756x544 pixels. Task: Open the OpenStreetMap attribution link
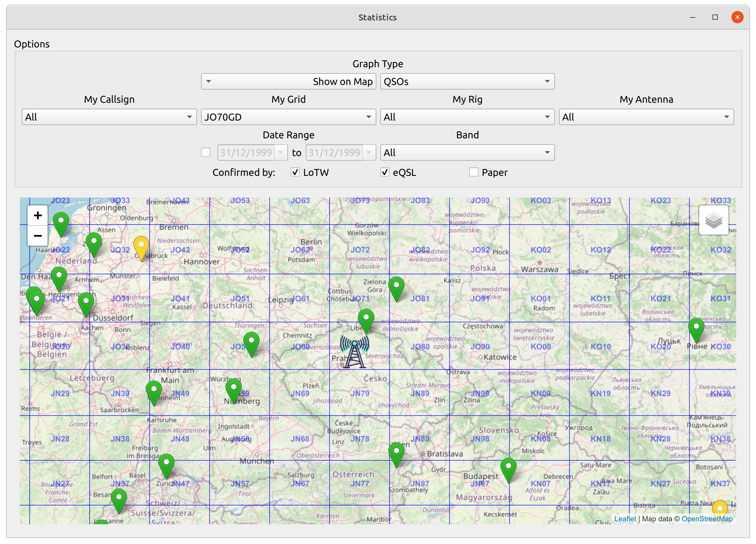tap(707, 519)
